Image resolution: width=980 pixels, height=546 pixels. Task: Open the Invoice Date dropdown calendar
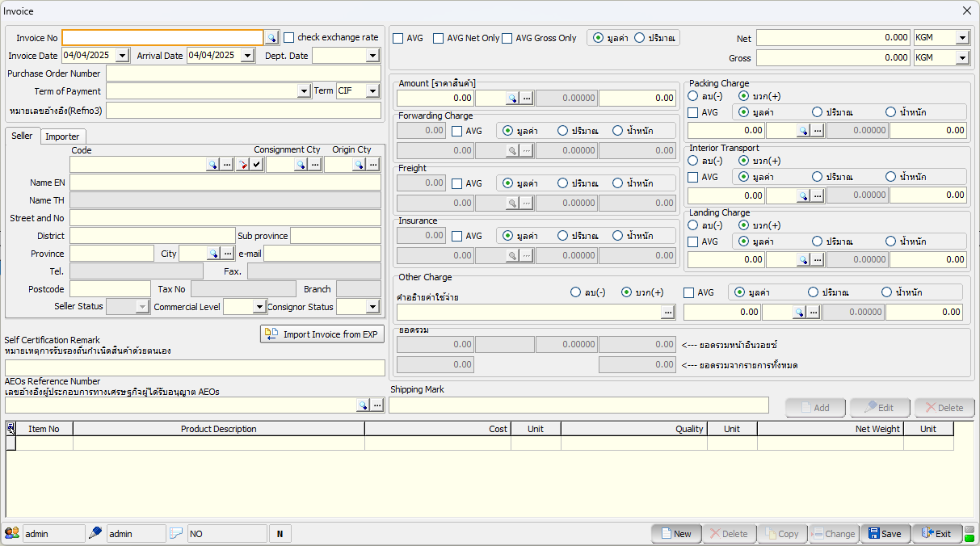click(x=122, y=56)
